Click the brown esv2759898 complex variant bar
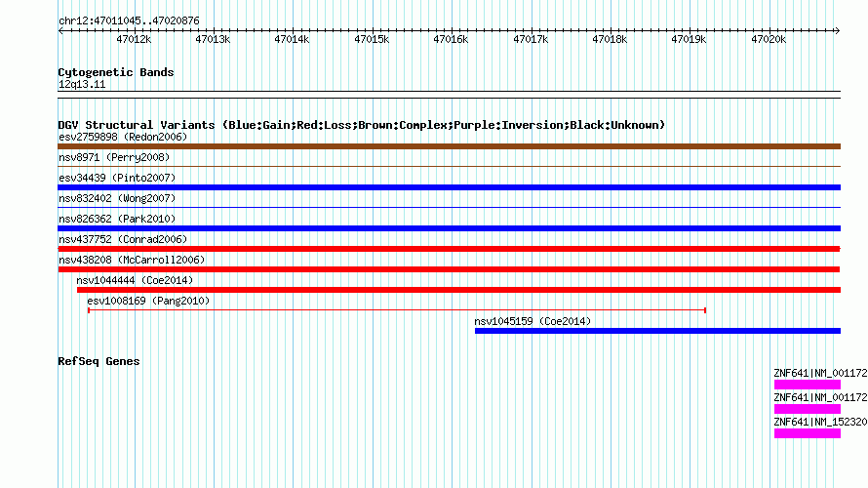 pos(449,146)
